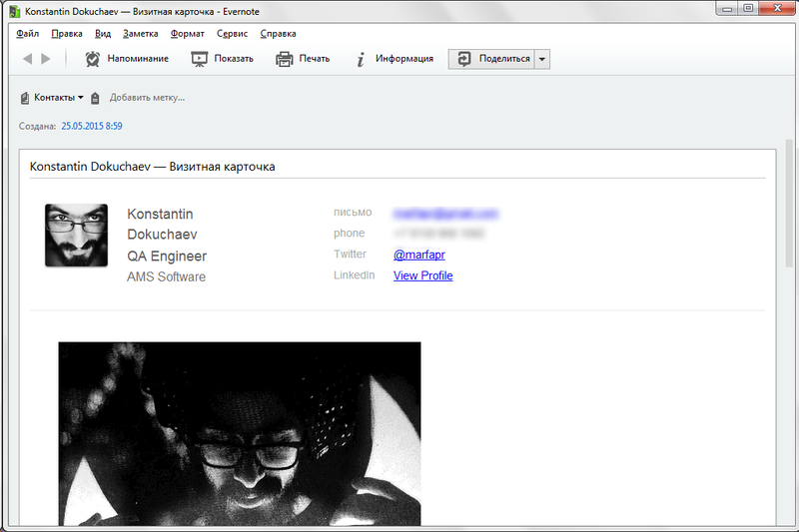The width and height of the screenshot is (799, 532).
Task: Click the note title field
Action: click(398, 167)
